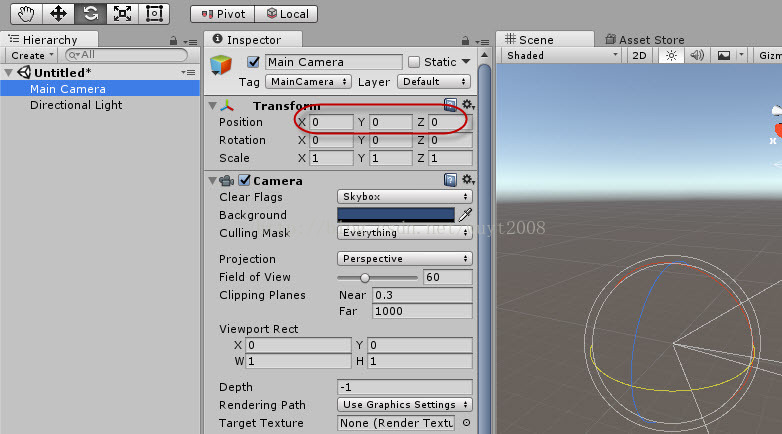Switch to the Scene tab

coord(545,39)
